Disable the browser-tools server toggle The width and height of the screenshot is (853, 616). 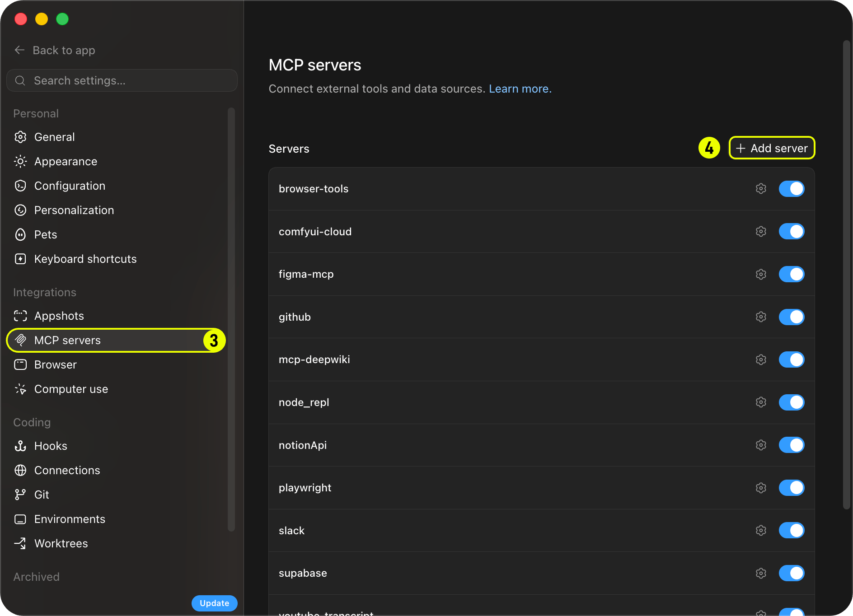click(792, 189)
